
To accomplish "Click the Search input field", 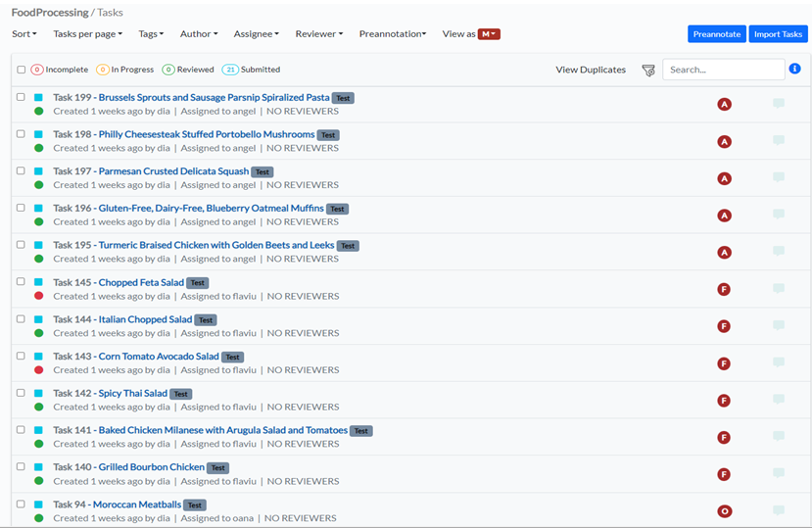I will coord(724,70).
